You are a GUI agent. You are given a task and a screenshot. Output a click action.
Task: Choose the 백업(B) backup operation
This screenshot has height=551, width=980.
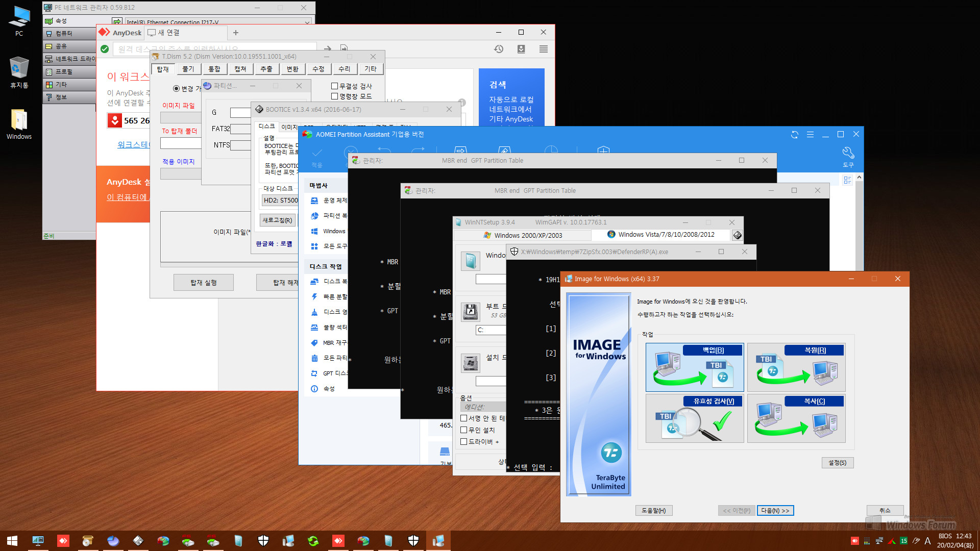694,367
